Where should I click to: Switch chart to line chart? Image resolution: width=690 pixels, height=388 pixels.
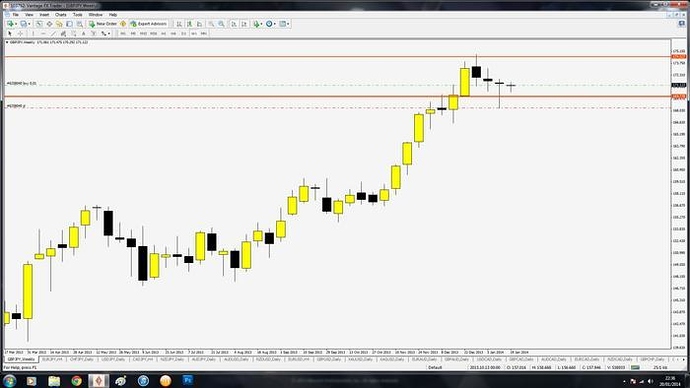click(x=199, y=24)
